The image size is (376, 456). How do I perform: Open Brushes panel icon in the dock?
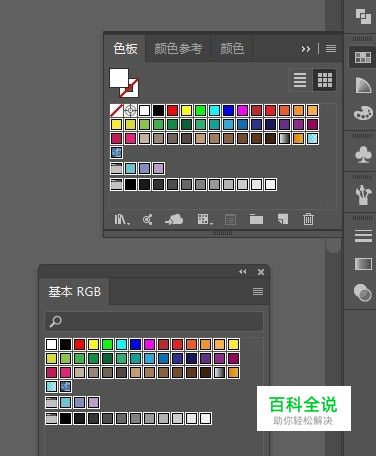pyautogui.click(x=363, y=194)
